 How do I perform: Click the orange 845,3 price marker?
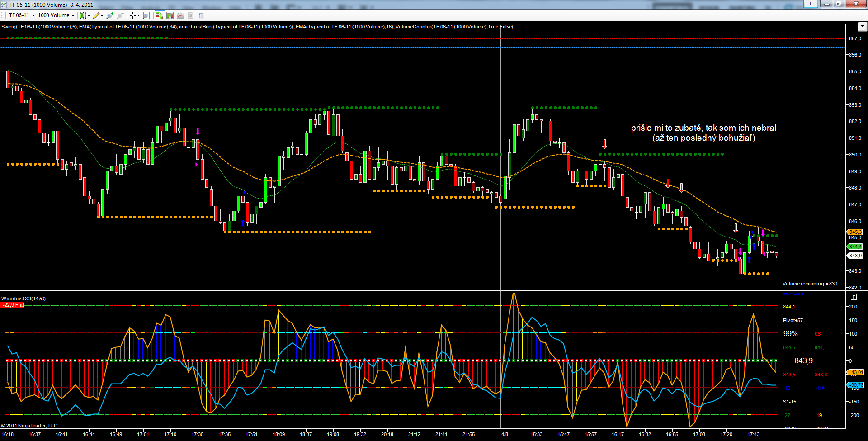coord(855,232)
